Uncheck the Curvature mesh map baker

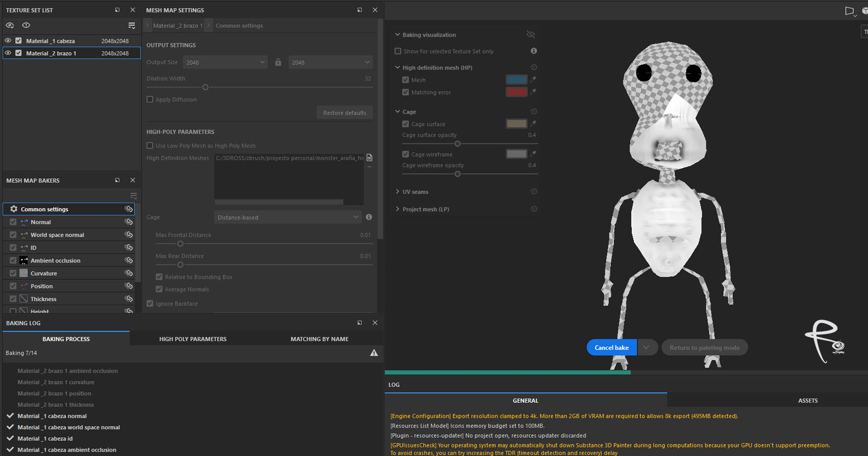(x=13, y=274)
